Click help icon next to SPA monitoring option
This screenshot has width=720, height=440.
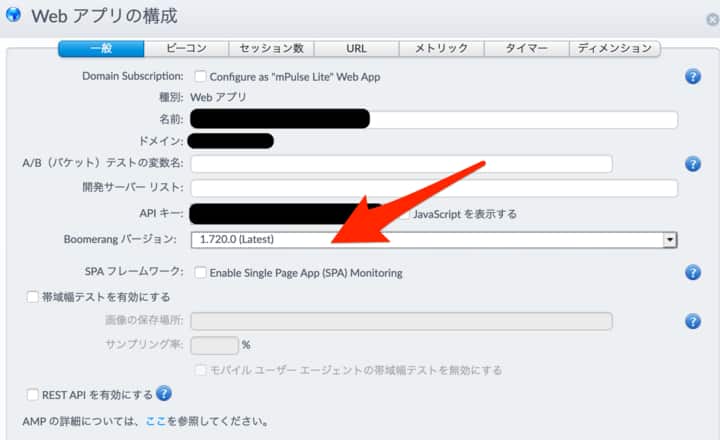tap(692, 272)
